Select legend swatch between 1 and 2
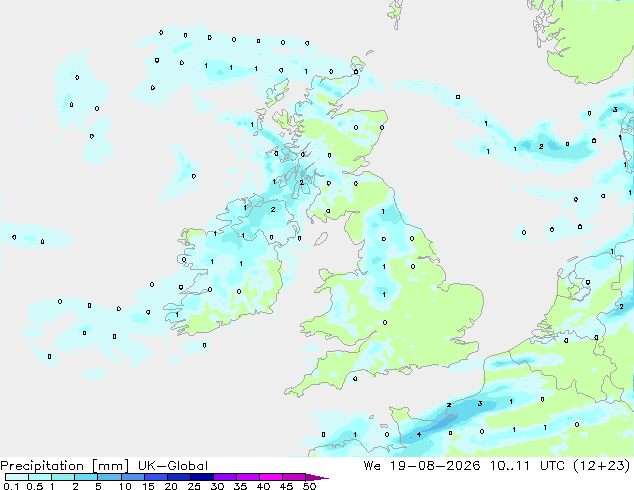Image resolution: width=634 pixels, height=490 pixels. tap(63, 477)
